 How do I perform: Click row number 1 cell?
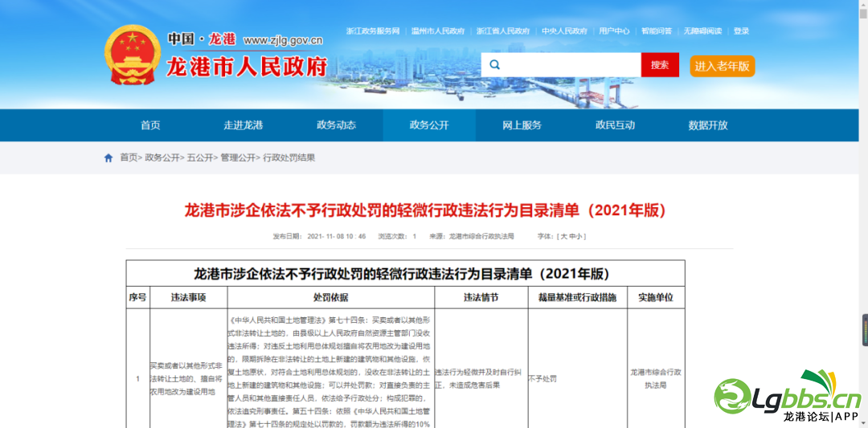(138, 379)
